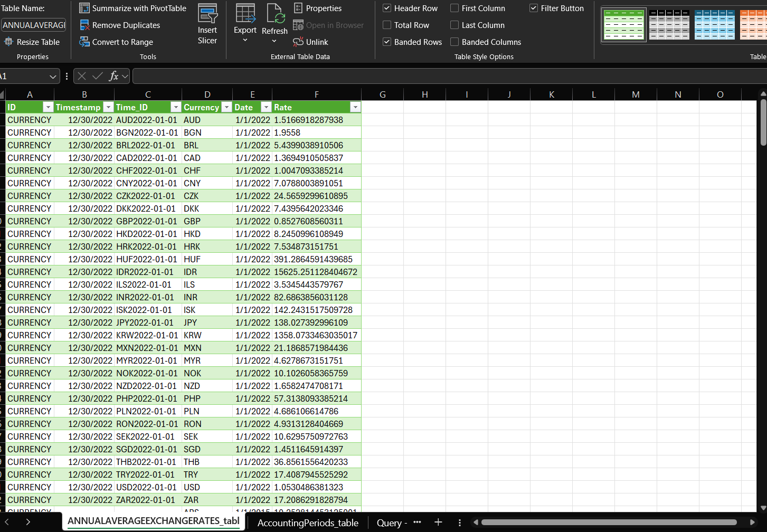Show more hidden sheet tabs ellipsis
The image size is (767, 532).
coord(417,522)
